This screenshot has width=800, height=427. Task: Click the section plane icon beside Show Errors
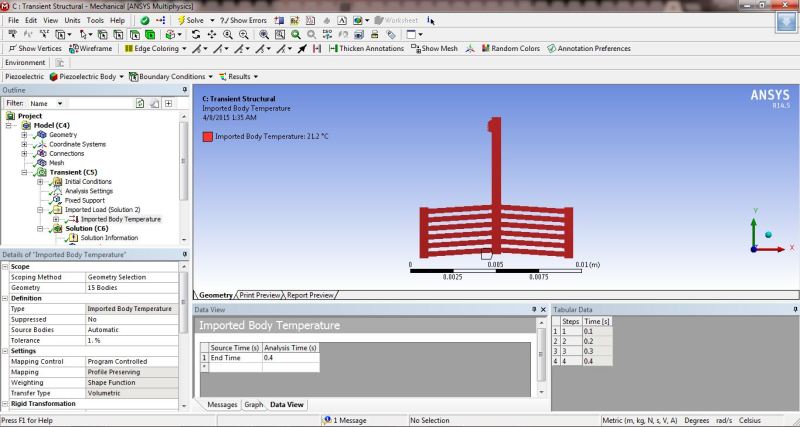[279, 20]
